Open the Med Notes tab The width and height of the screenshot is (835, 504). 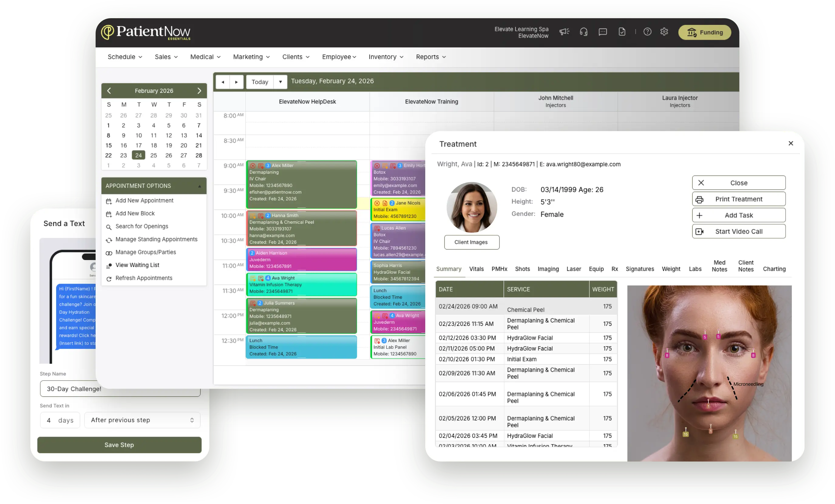[719, 266]
